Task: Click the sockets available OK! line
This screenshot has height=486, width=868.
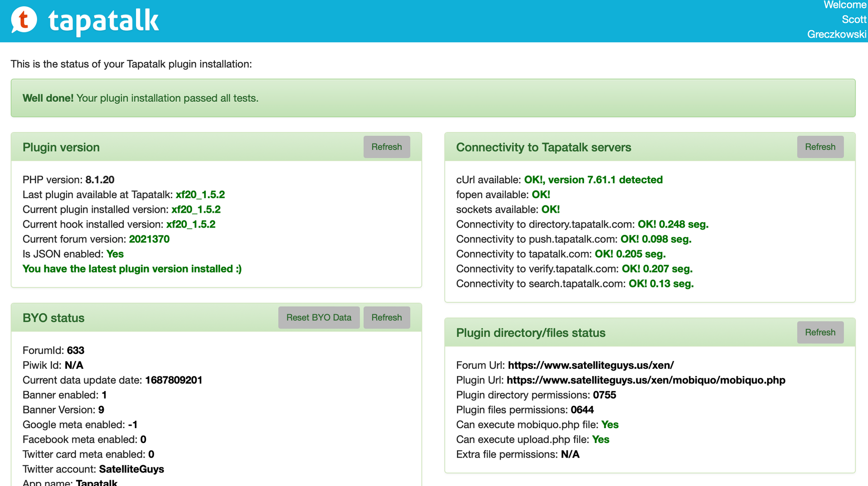Action: click(508, 210)
